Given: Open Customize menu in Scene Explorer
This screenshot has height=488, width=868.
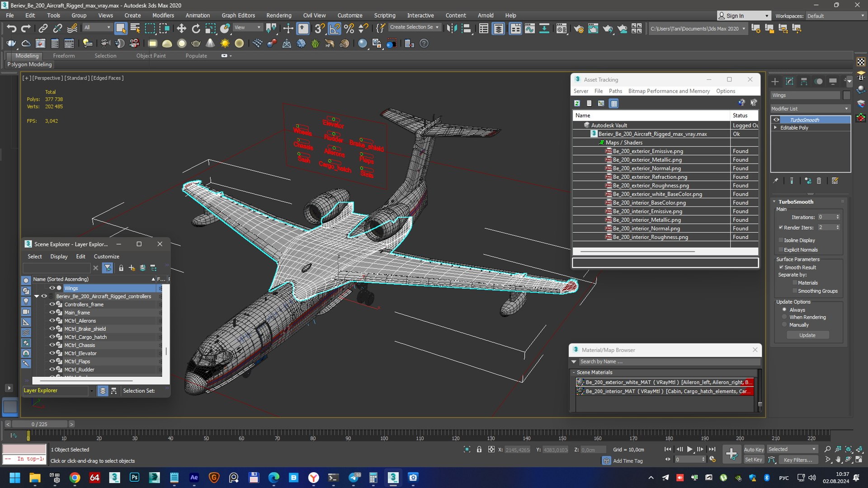Looking at the screenshot, I should (106, 256).
